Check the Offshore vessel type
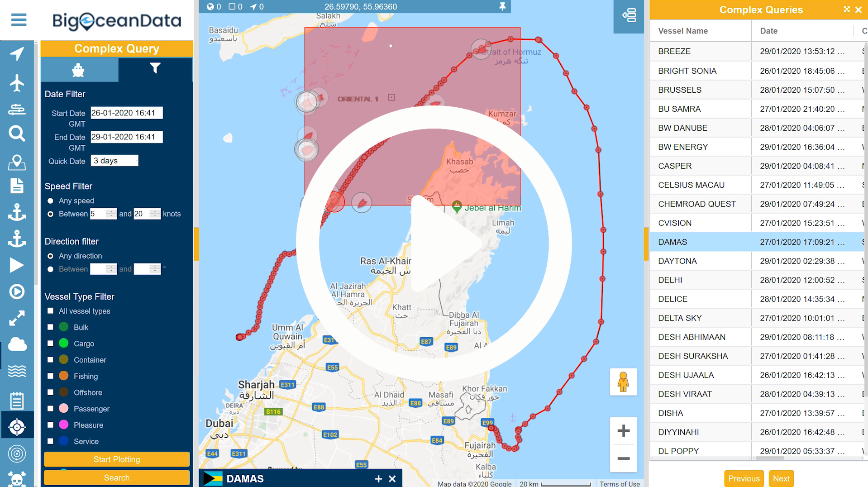The image size is (868, 487). click(50, 392)
